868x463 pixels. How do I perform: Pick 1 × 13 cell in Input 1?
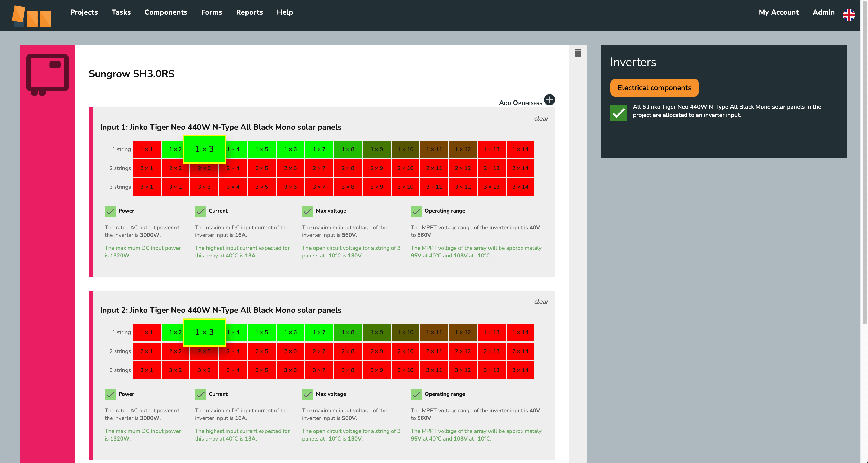click(x=492, y=149)
